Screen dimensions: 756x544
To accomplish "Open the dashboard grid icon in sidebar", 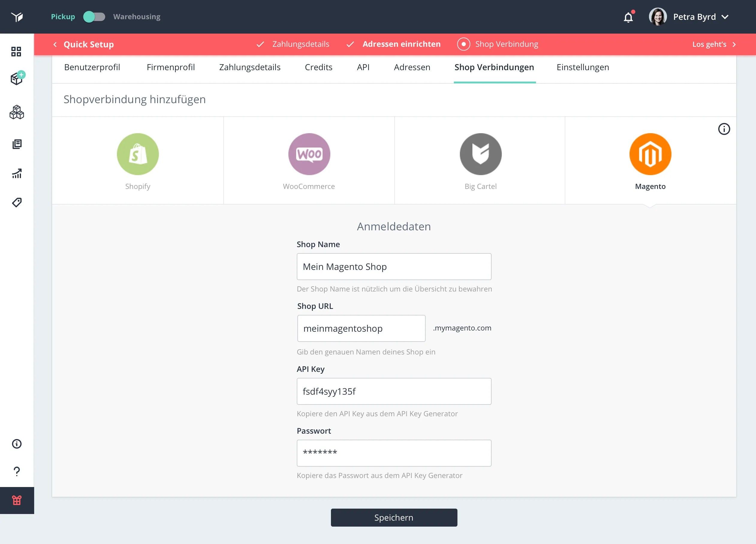I will [x=16, y=52].
